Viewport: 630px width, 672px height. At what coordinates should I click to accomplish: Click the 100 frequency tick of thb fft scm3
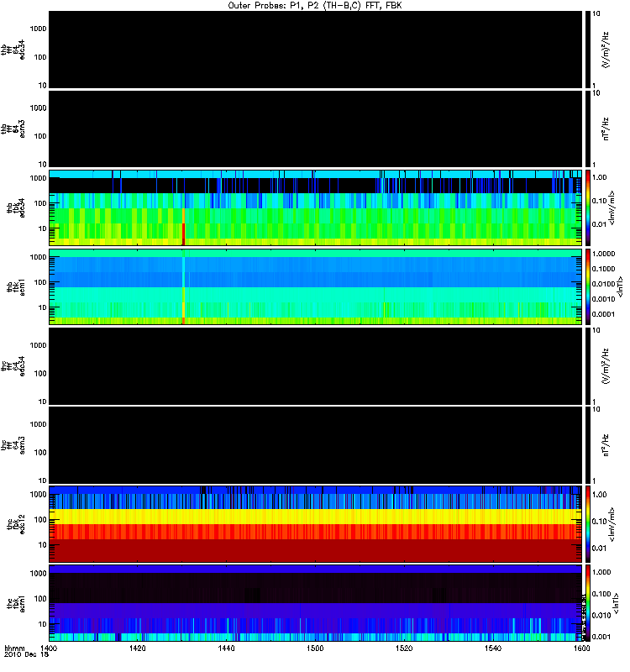pyautogui.click(x=39, y=136)
